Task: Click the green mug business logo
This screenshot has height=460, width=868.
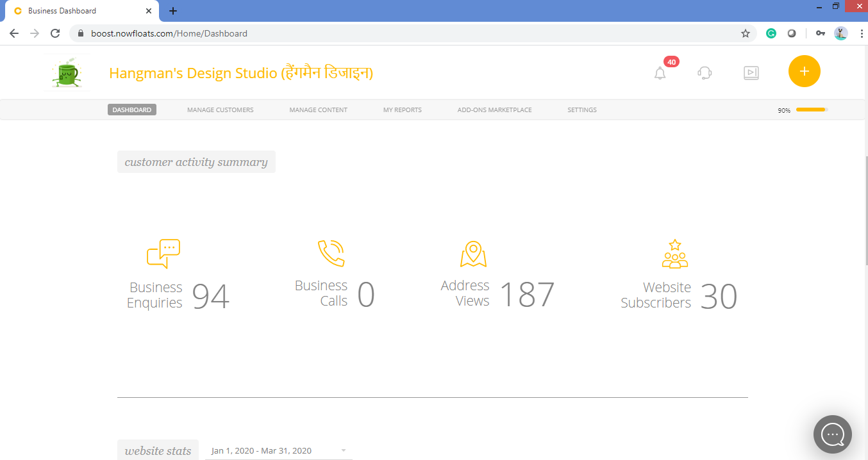Action: click(68, 72)
